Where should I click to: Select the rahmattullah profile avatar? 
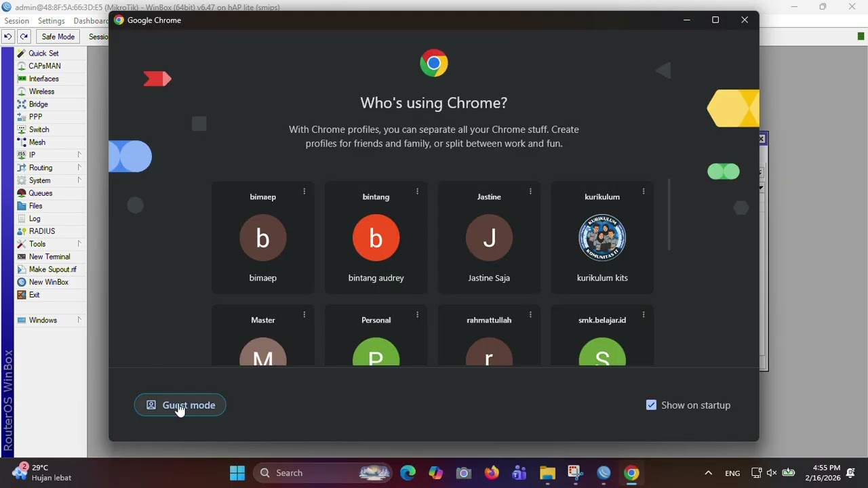coord(489,352)
